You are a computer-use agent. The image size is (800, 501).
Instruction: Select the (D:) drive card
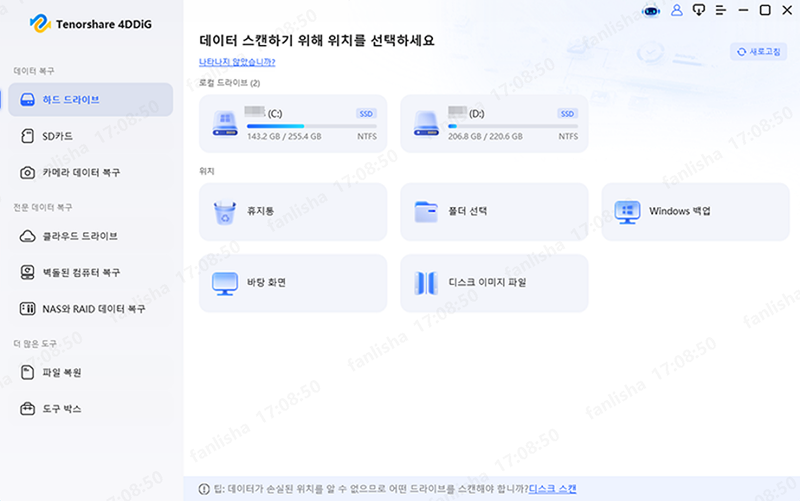(494, 123)
